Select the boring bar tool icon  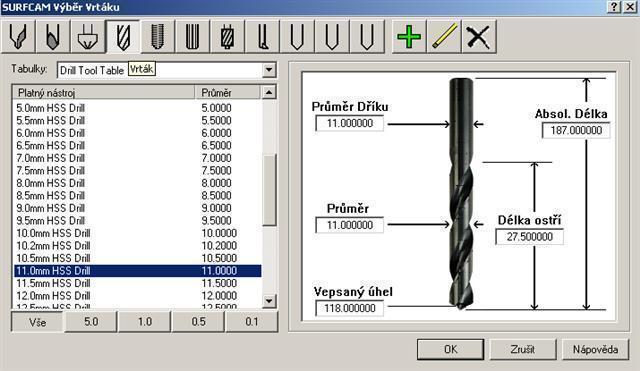[x=262, y=37]
